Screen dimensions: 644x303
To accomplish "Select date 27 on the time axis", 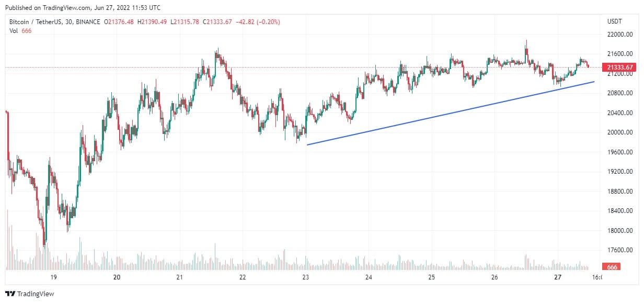I will (x=558, y=277).
